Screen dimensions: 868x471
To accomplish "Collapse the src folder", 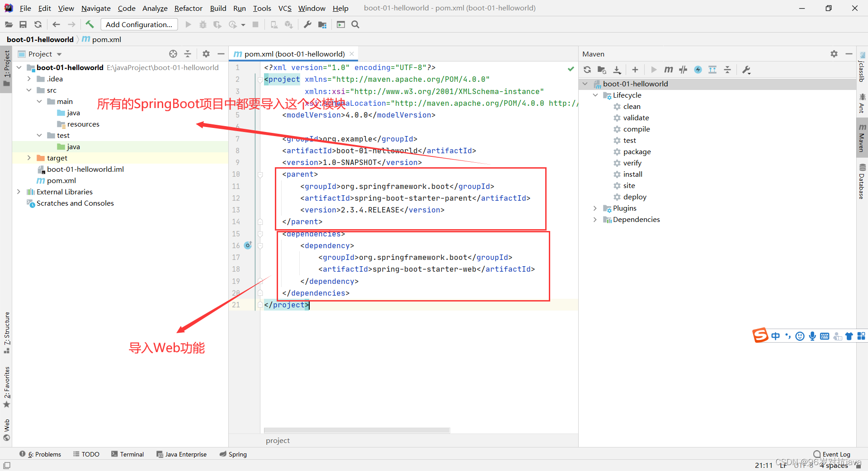I will tap(29, 90).
